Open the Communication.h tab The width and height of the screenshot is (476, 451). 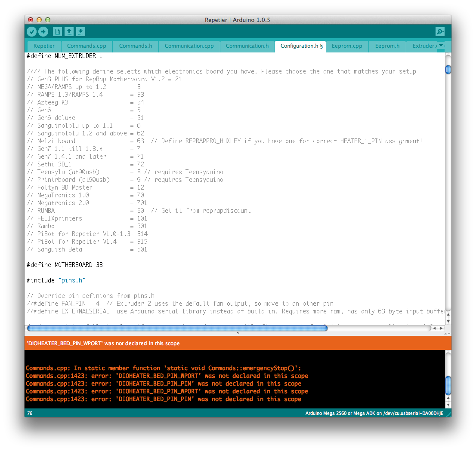(x=247, y=46)
